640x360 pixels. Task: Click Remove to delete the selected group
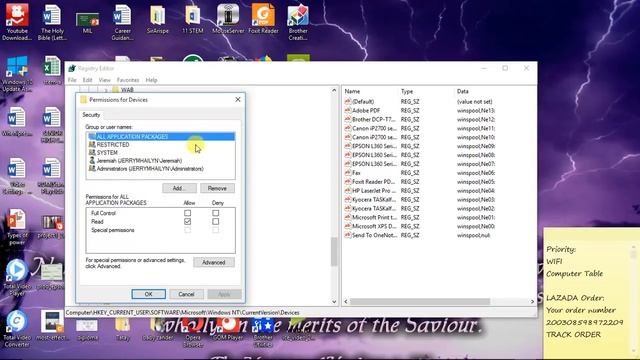[x=217, y=188]
